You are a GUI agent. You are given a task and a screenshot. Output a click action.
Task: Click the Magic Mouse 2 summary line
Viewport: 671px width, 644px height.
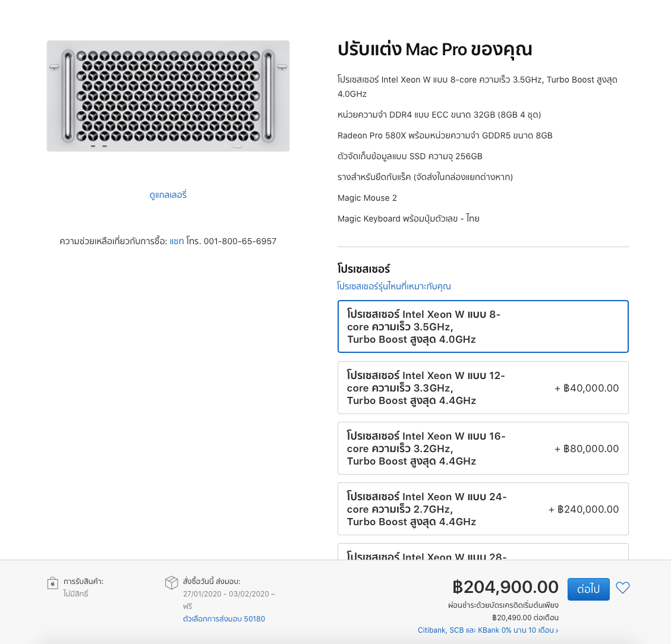[x=367, y=198]
